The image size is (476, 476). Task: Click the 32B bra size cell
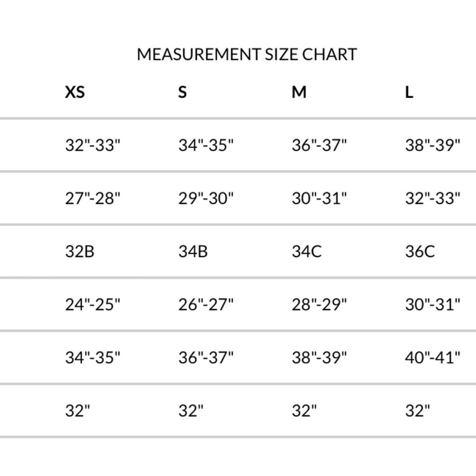coord(80,251)
